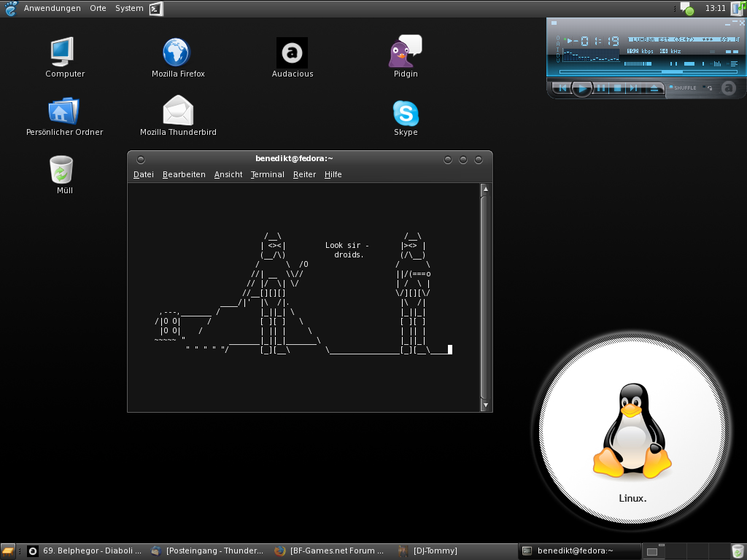Screen dimensions: 747x560
Task: Click the Audacious balance slider
Action: click(x=687, y=64)
